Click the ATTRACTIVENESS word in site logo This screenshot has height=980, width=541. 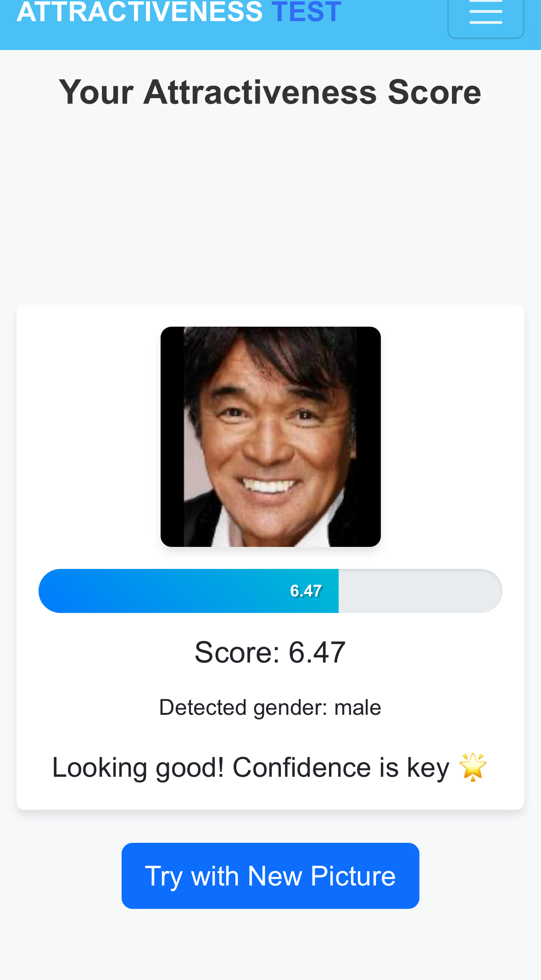pyautogui.click(x=139, y=12)
